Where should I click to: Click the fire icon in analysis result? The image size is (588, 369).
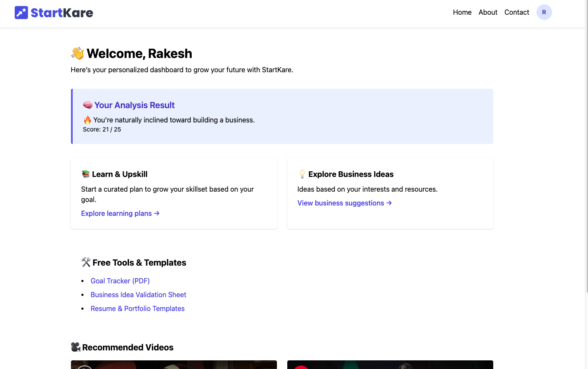click(87, 120)
